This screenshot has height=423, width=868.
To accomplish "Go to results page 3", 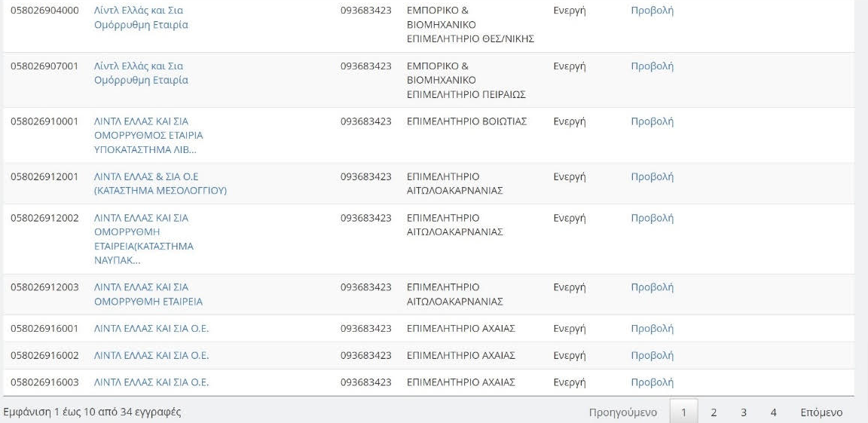I will click(744, 412).
